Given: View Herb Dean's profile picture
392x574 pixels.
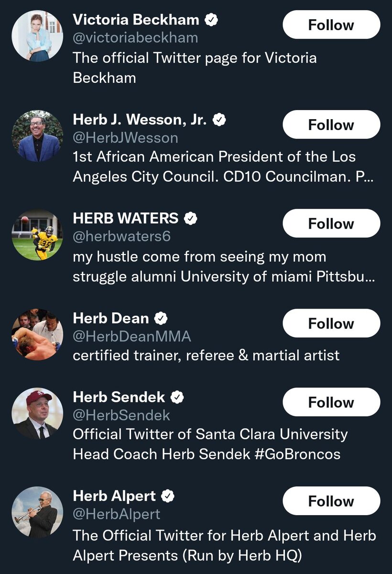Looking at the screenshot, I should click(37, 334).
